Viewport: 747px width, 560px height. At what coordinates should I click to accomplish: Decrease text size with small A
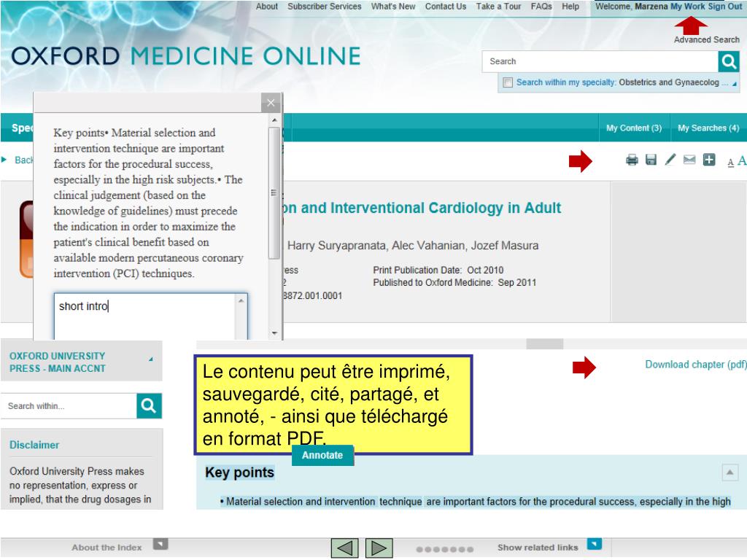[x=730, y=163]
